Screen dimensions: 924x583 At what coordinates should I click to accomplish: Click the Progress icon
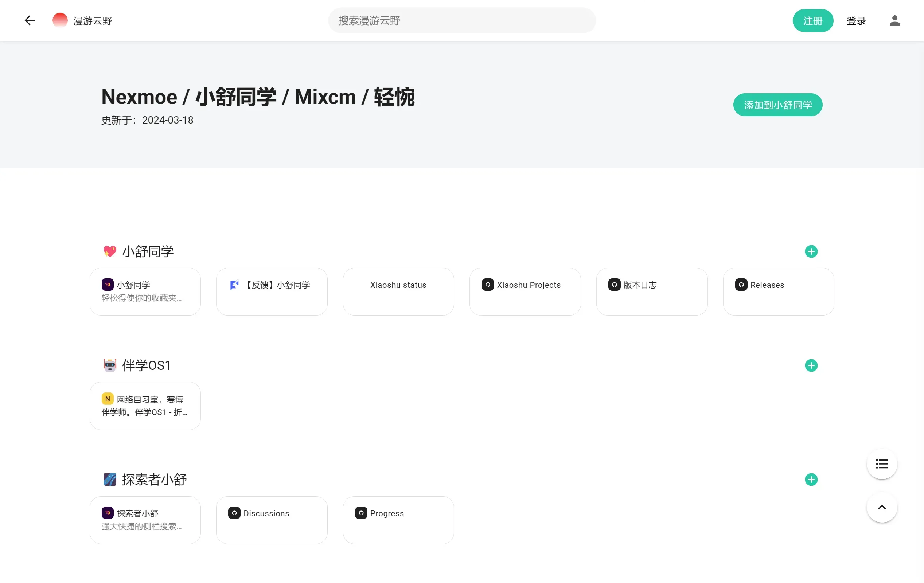pyautogui.click(x=360, y=513)
